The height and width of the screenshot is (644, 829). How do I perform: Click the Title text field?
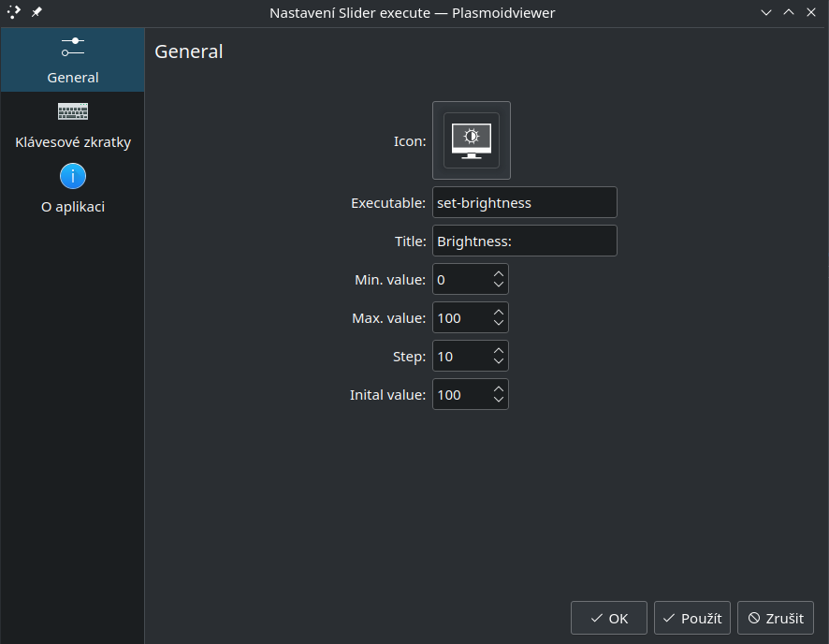pos(525,241)
